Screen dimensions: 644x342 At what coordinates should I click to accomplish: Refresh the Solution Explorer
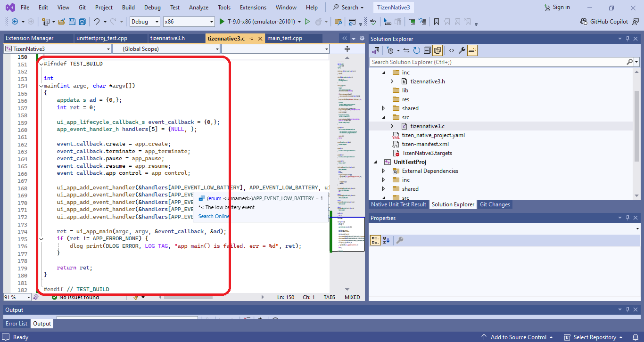(x=416, y=50)
